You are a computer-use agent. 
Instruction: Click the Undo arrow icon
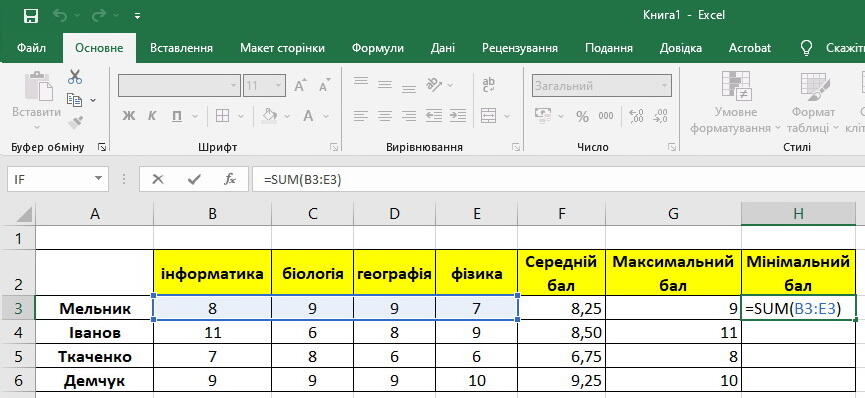[60, 16]
